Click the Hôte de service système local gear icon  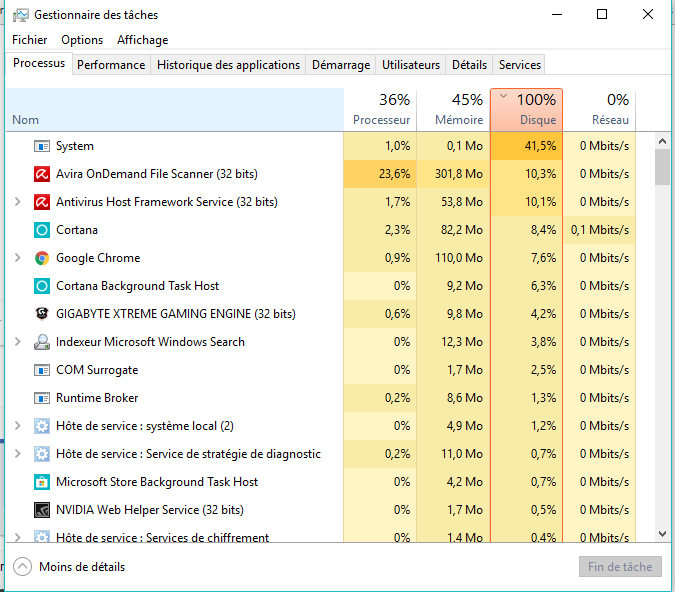click(42, 426)
